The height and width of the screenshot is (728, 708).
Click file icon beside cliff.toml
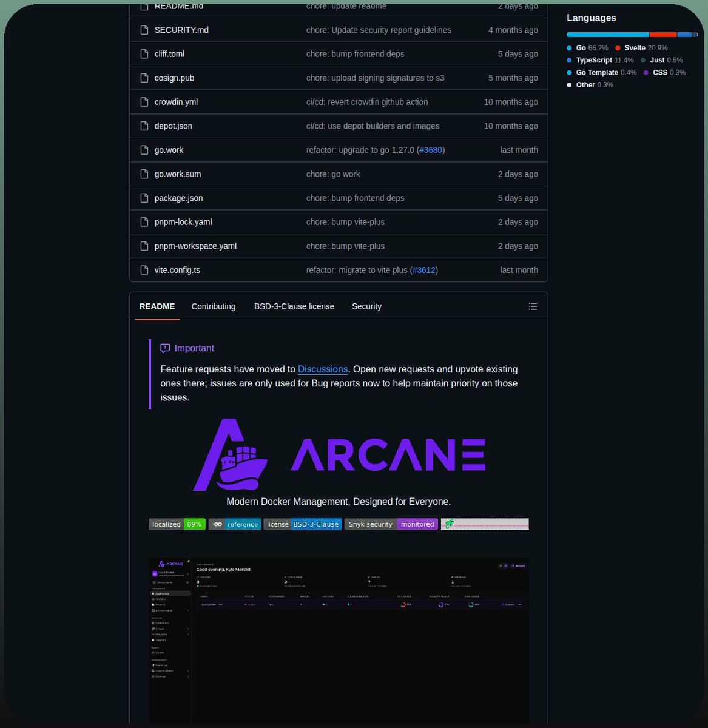click(x=144, y=54)
